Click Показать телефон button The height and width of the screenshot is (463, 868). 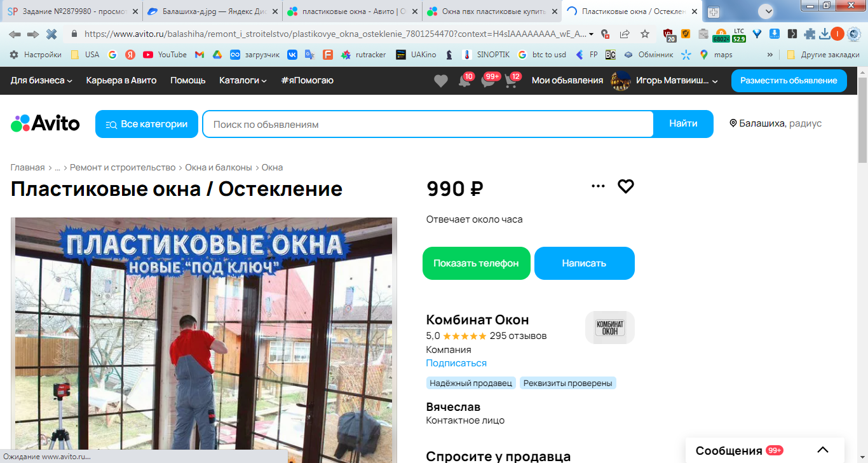477,263
